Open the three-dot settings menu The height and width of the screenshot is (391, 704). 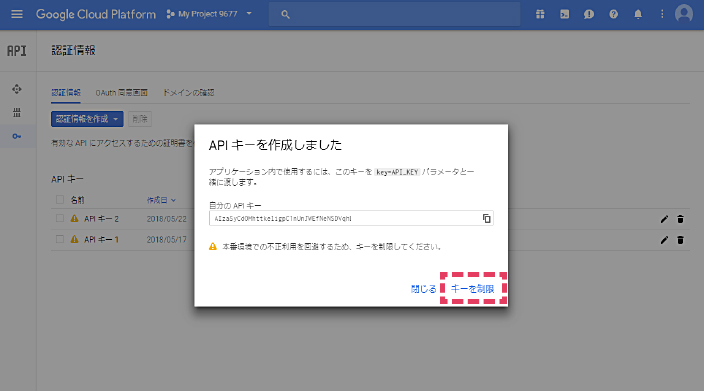point(662,14)
